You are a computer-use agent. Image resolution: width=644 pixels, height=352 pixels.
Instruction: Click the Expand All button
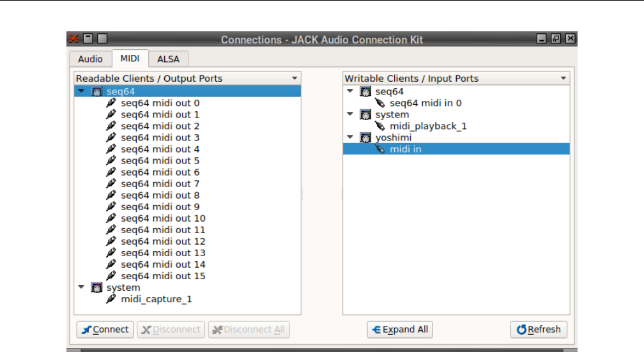pyautogui.click(x=400, y=330)
